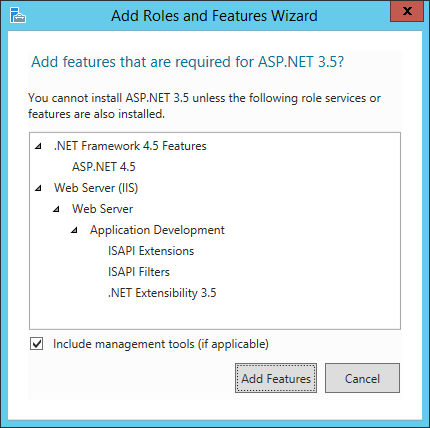The height and width of the screenshot is (428, 430).
Task: Click the Include management tools label text
Action: pos(161,344)
